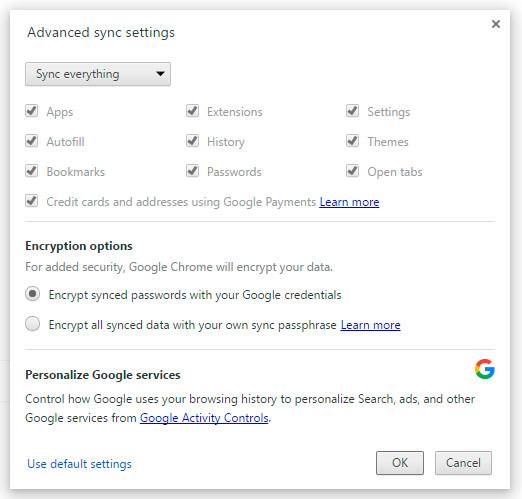Toggle the Open tabs checkbox

(x=353, y=171)
